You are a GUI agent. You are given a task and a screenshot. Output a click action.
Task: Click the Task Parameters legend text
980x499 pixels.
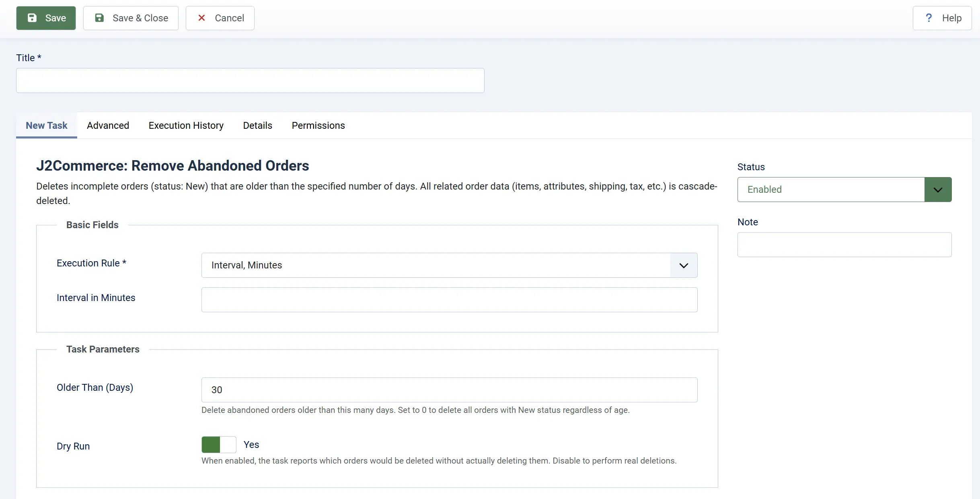(x=103, y=349)
